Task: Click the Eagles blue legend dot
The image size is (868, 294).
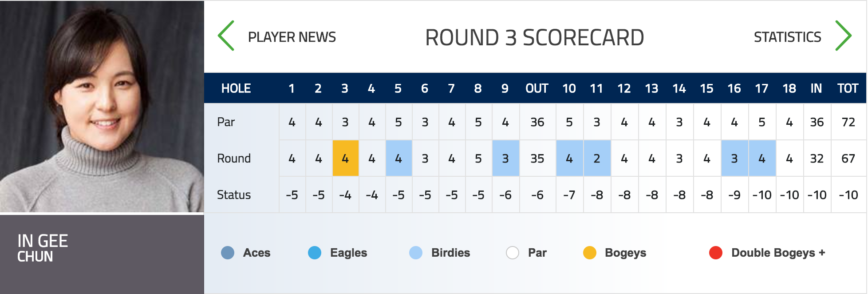Action: point(315,253)
